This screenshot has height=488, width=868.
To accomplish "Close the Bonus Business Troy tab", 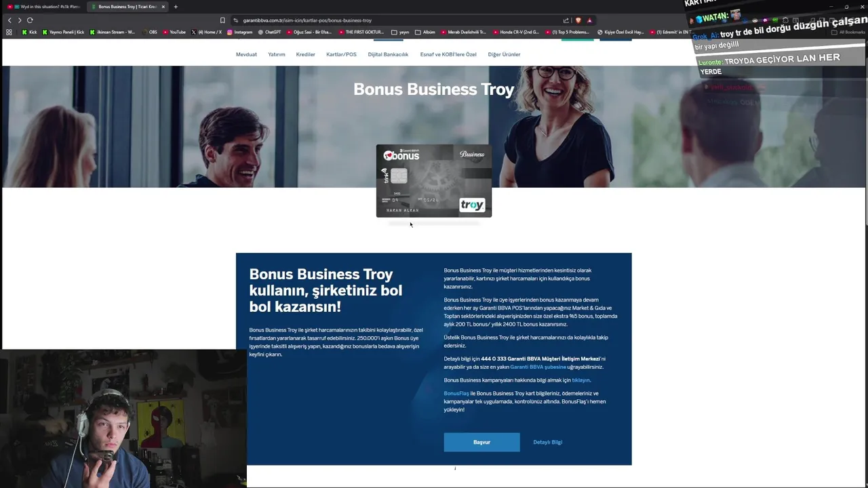I will [x=163, y=7].
